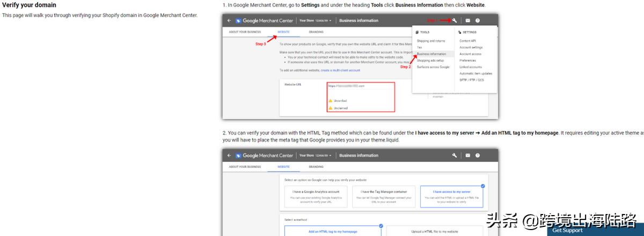644x236 pixels.
Task: Click the icon beside the SETTINGS heading
Action: (460, 32)
